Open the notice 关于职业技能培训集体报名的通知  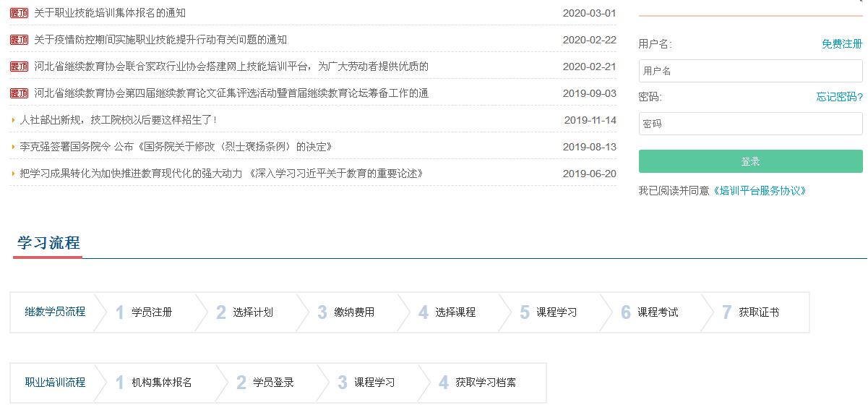(110, 13)
